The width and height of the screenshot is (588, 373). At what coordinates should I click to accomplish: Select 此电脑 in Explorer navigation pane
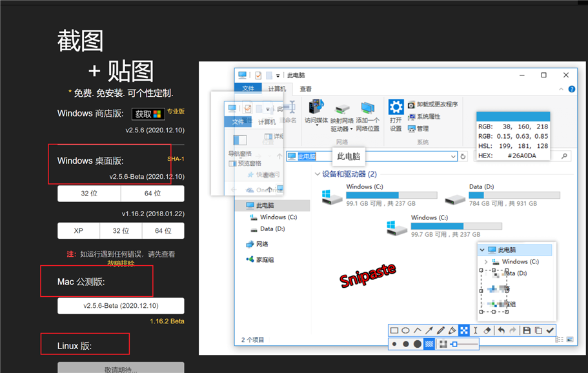272,205
